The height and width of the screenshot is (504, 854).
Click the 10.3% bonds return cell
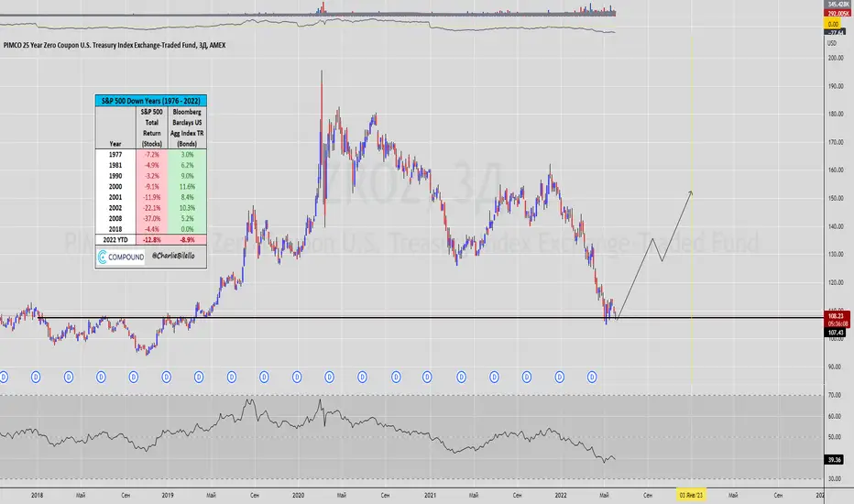[187, 208]
